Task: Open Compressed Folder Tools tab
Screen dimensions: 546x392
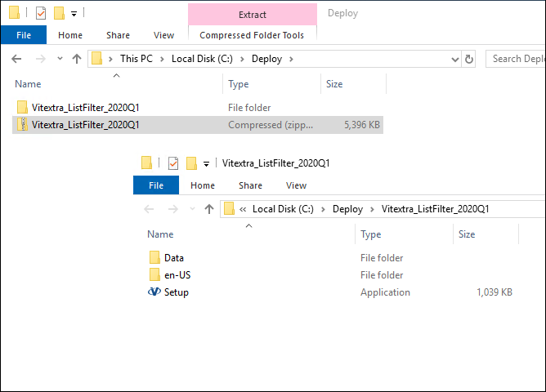Action: pyautogui.click(x=252, y=35)
